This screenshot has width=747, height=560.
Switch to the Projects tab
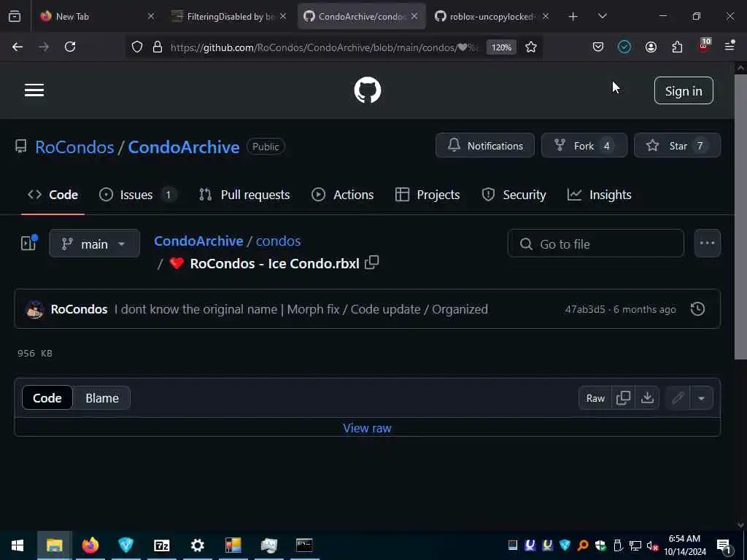(x=427, y=195)
